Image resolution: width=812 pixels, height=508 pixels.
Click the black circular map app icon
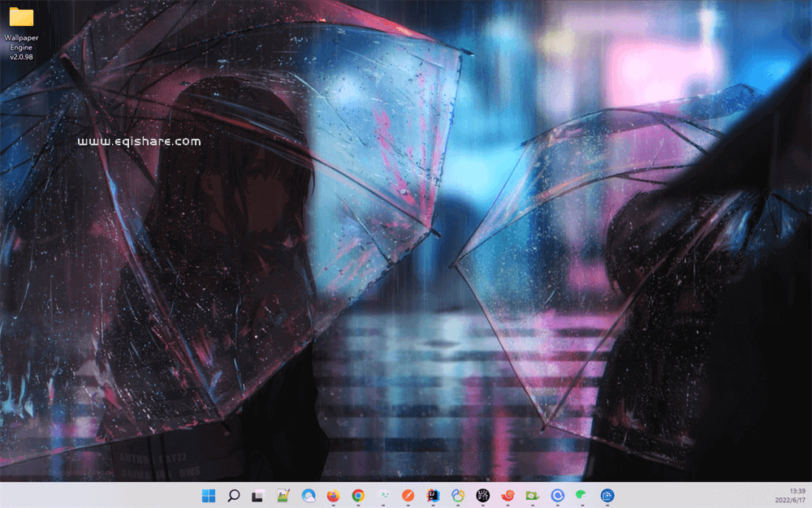tap(482, 496)
